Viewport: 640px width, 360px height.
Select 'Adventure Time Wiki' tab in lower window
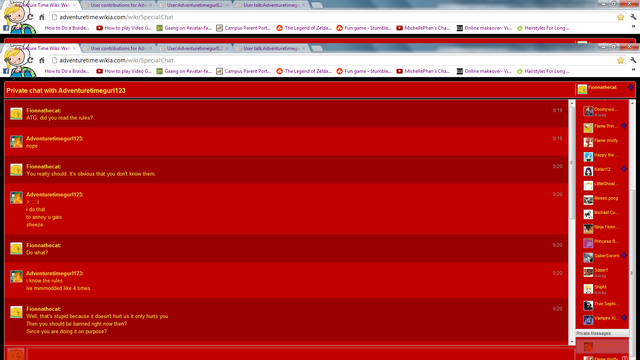[x=43, y=48]
